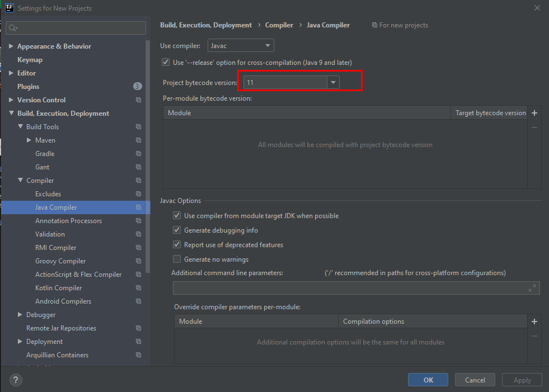Open the Project bytecode version dropdown arrow
This screenshot has height=392, width=549.
pyautogui.click(x=334, y=83)
